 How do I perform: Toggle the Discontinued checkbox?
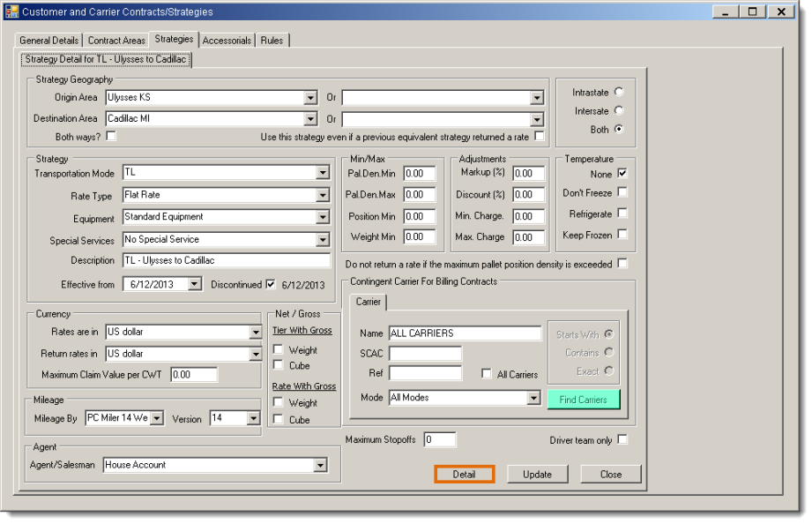tap(271, 284)
